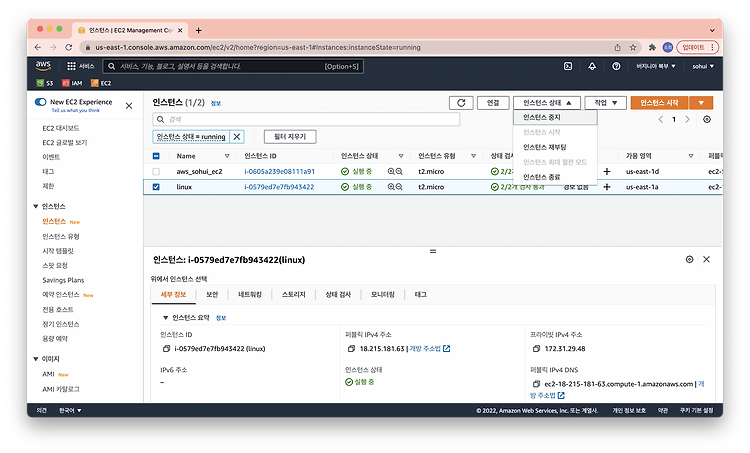Toggle the New EC2 Experience switch
Screen dimensions: 750x453
point(41,102)
